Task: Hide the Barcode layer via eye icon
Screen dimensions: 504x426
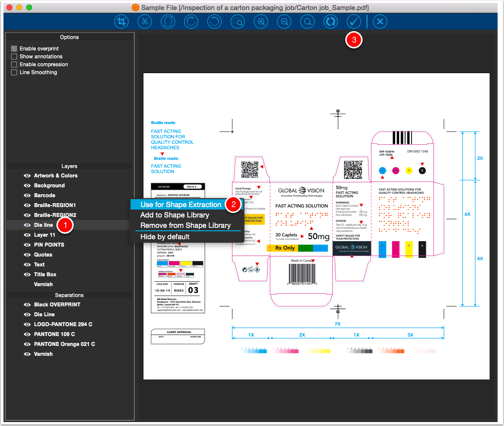Action: pyautogui.click(x=27, y=195)
